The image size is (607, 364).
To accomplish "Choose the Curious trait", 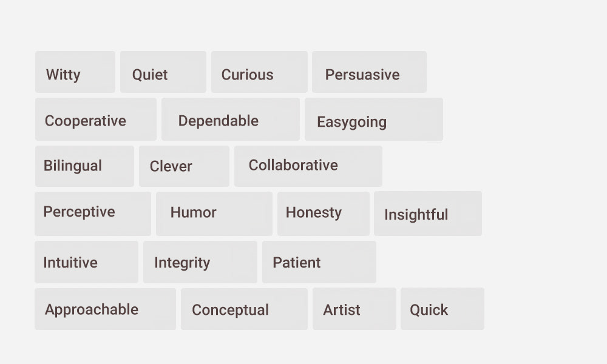I will (259, 72).
